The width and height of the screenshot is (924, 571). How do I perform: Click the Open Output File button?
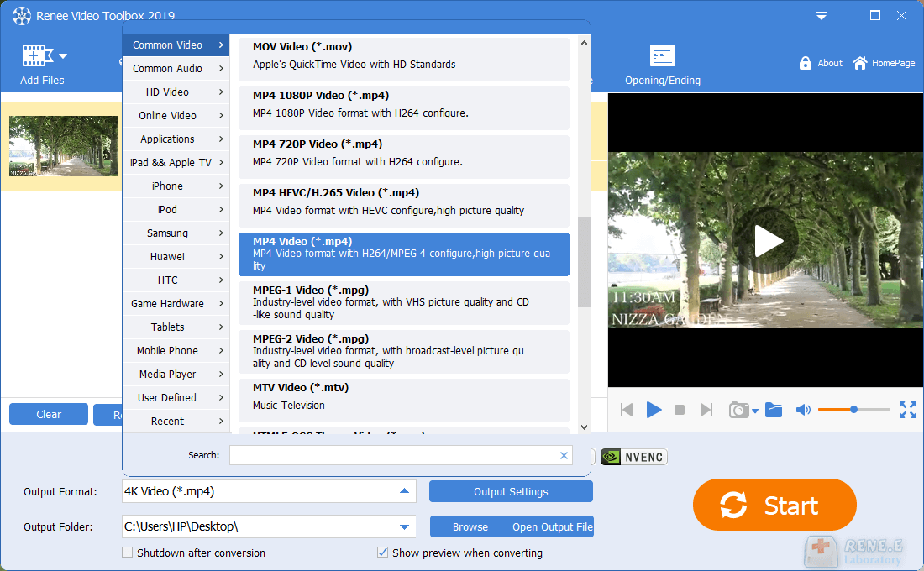[553, 526]
